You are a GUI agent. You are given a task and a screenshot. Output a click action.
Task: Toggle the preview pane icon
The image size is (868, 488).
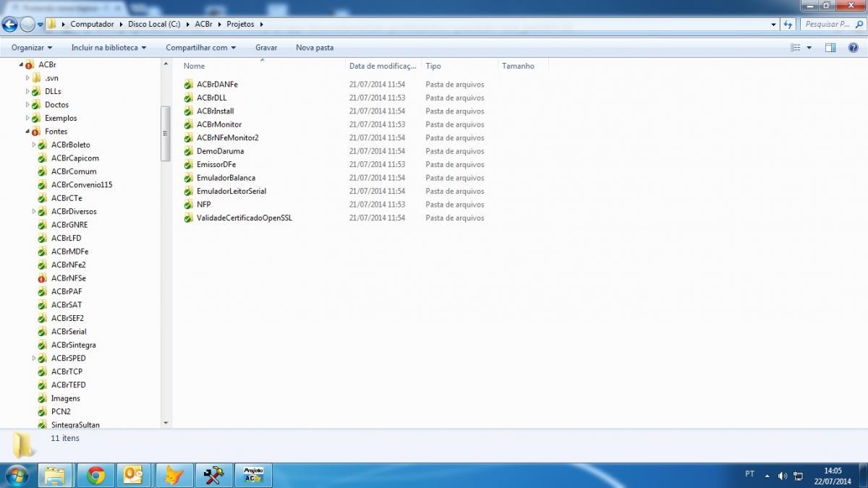tap(830, 48)
